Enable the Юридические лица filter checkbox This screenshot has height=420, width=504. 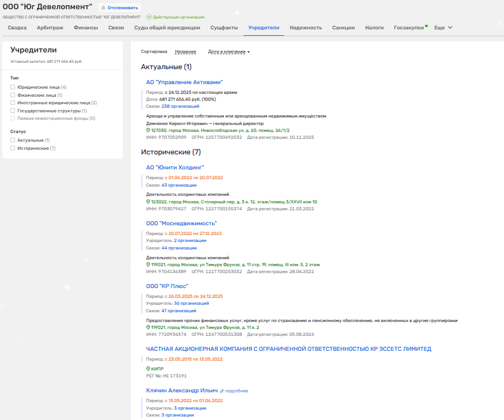(x=13, y=88)
